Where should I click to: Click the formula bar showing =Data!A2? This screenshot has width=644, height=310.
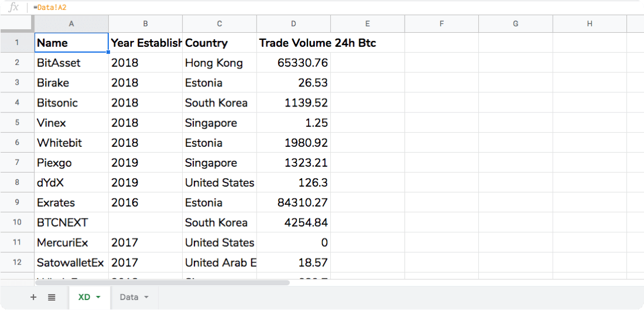click(x=337, y=8)
